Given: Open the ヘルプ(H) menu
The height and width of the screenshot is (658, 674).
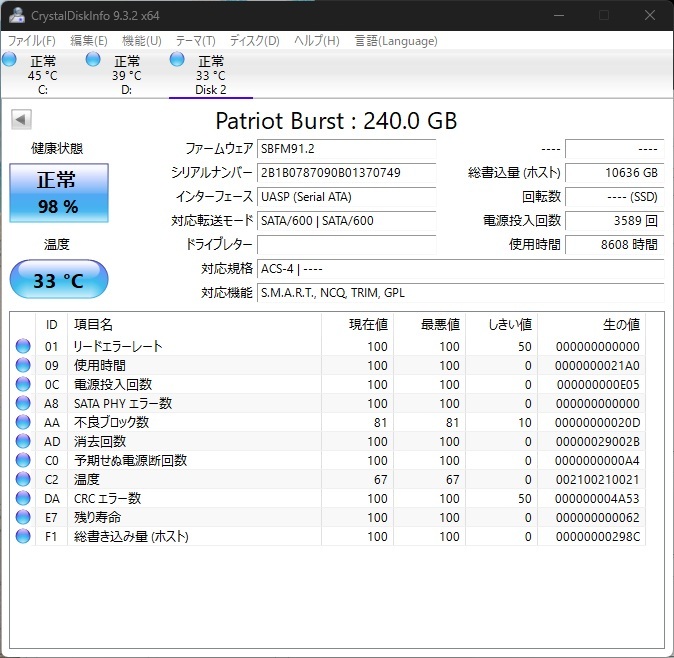Looking at the screenshot, I should click(x=317, y=41).
